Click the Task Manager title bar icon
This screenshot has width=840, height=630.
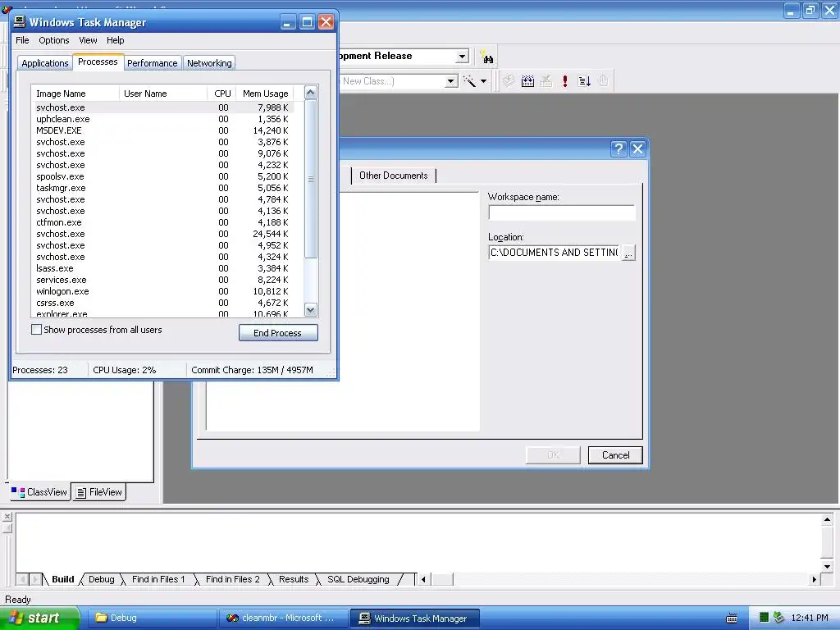20,21
